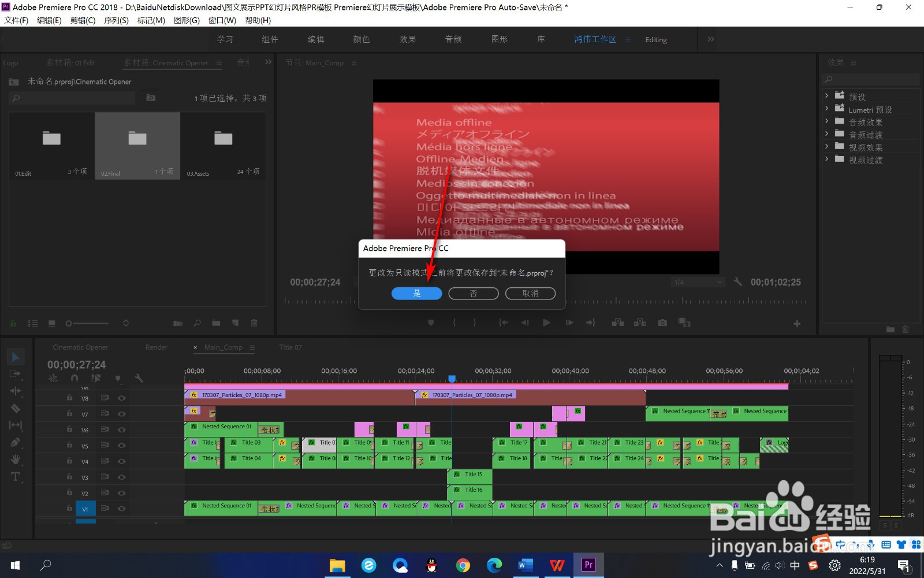The width and height of the screenshot is (924, 578).
Task: Switch project panel to icon view
Action: pos(51,323)
